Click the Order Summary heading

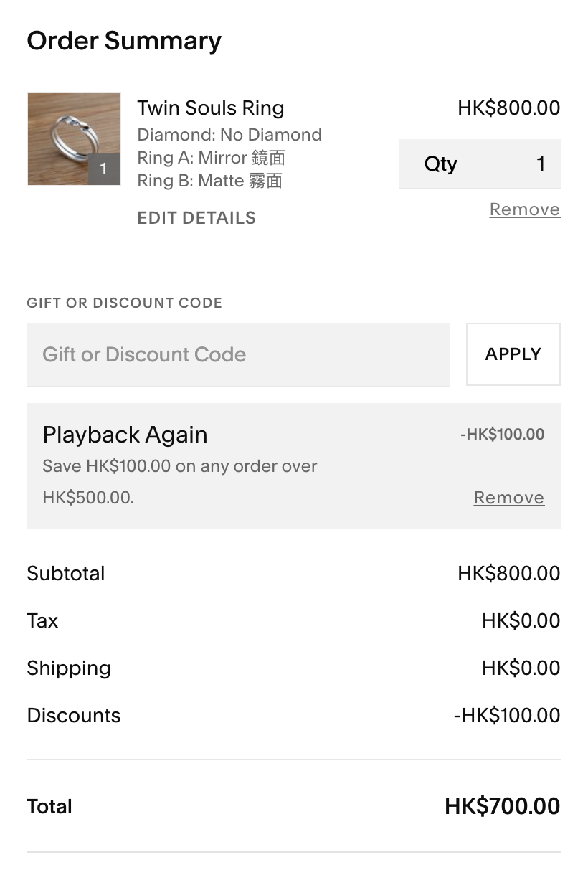point(124,41)
